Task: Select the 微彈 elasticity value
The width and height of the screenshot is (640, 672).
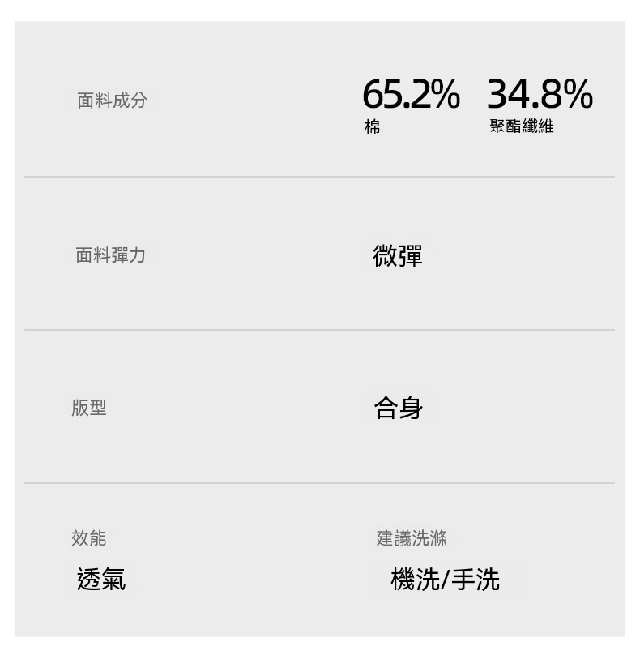Action: click(x=398, y=255)
